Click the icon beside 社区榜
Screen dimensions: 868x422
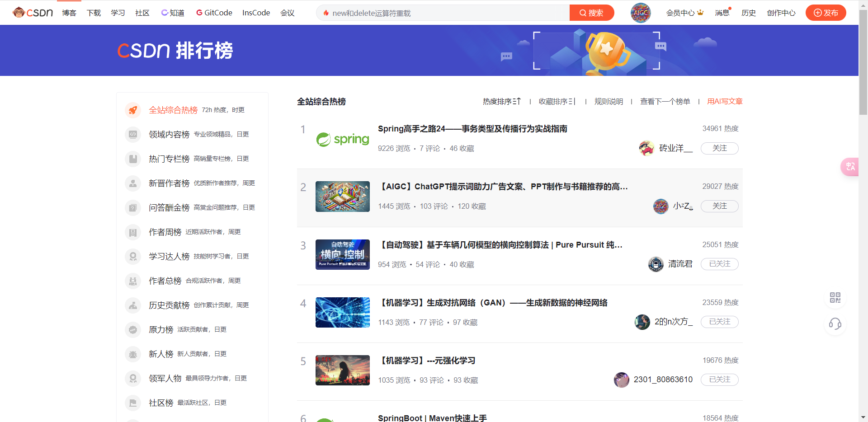coord(133,403)
